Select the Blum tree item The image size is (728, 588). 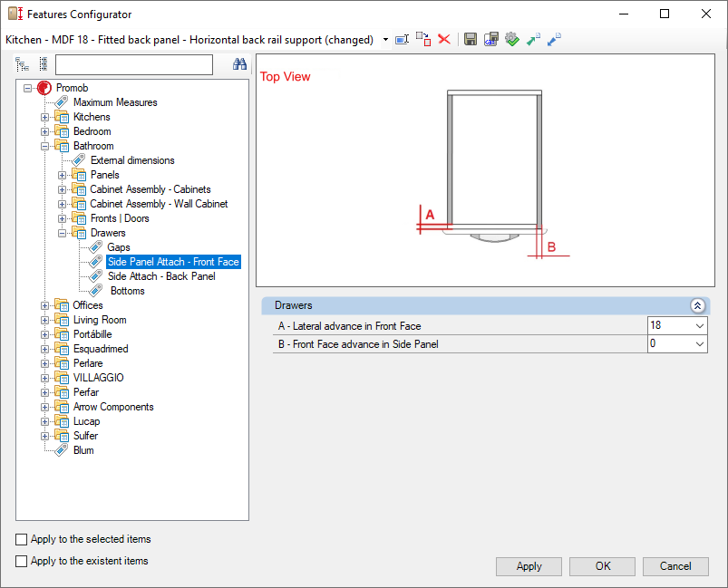[83, 450]
